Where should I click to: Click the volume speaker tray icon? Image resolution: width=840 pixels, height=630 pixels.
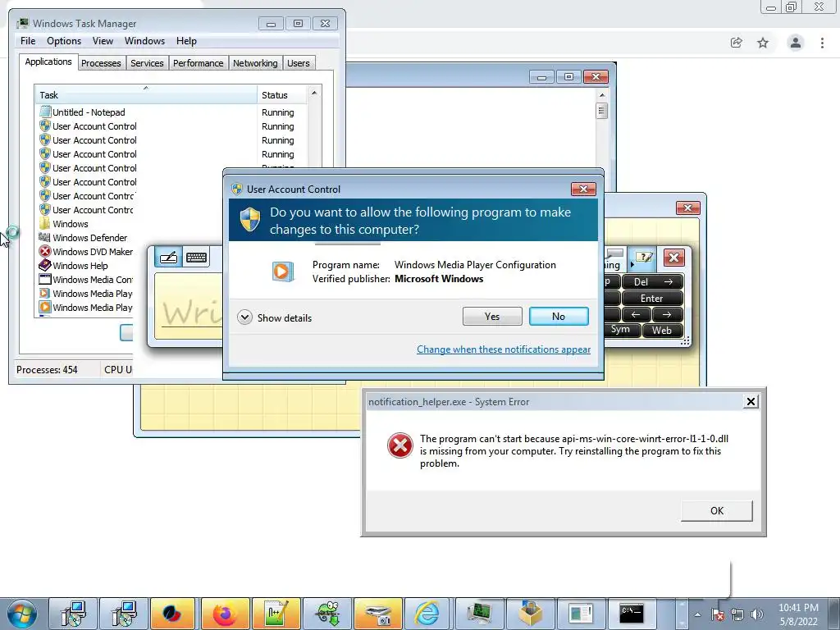[756, 614]
